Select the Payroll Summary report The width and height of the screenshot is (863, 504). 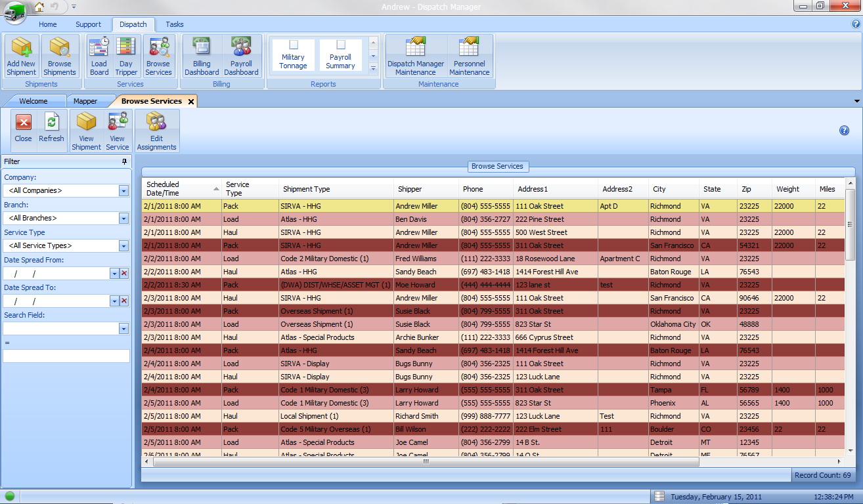(340, 55)
